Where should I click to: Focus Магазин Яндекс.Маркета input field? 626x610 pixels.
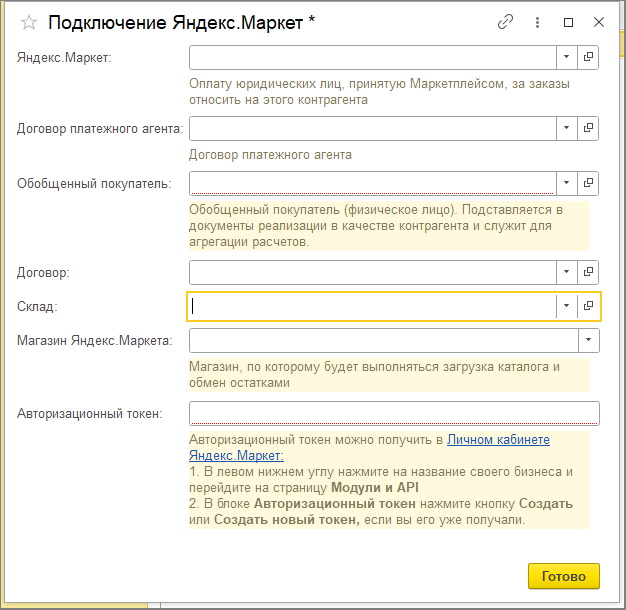coord(384,340)
